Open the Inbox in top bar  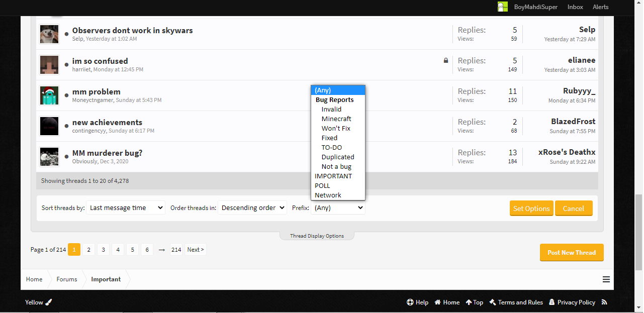[575, 7]
